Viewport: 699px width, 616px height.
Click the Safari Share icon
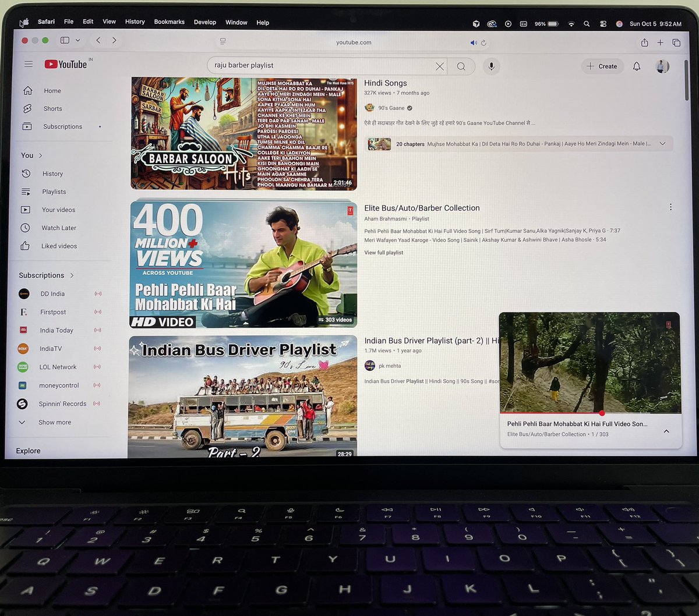click(644, 43)
